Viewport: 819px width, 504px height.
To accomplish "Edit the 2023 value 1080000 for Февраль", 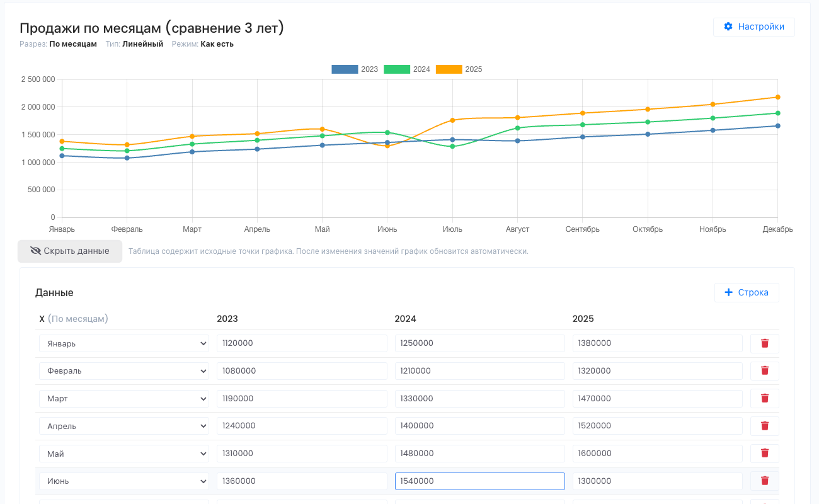I will tap(302, 371).
